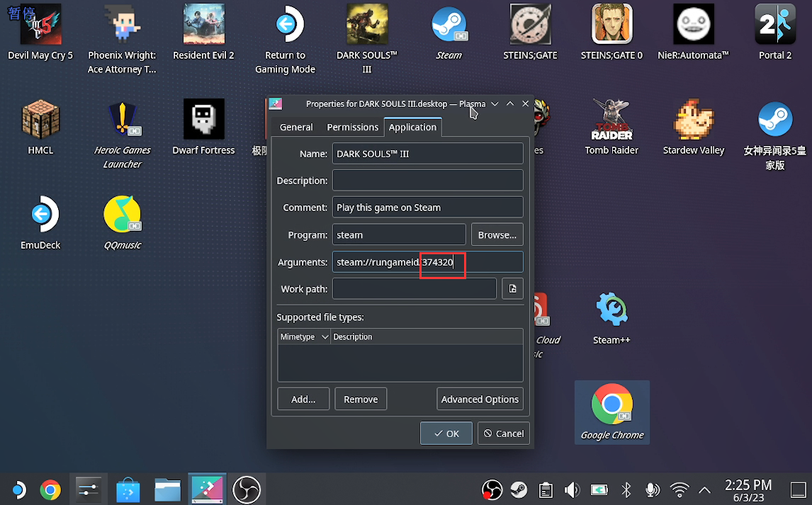Open the battery status tray icon
Screen dimensions: 812x505
click(599, 489)
